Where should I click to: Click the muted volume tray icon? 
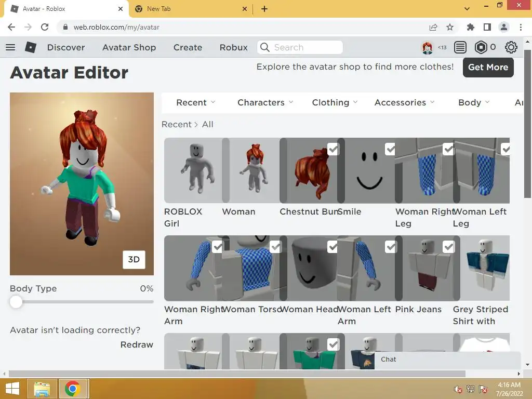458,389
